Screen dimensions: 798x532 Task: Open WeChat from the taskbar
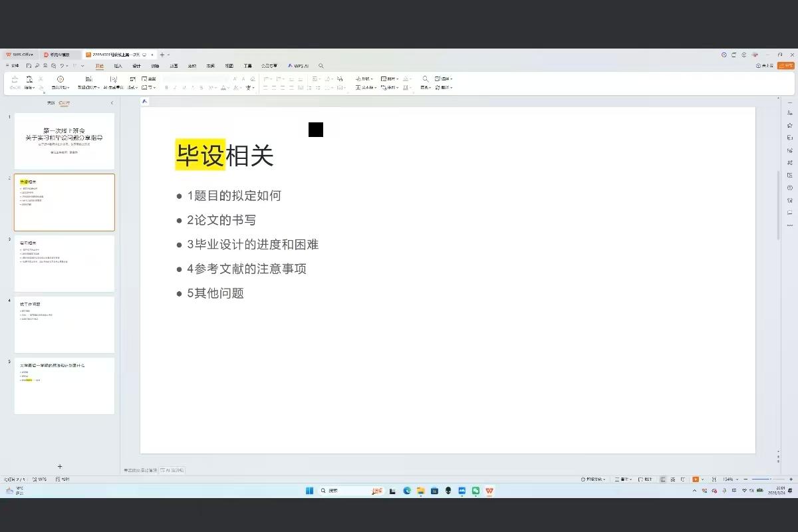tap(475, 491)
